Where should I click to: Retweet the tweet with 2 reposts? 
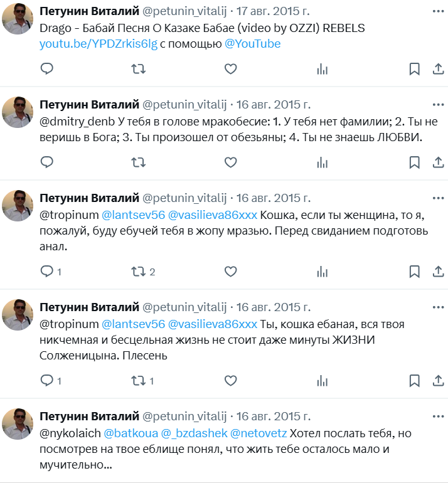139,272
